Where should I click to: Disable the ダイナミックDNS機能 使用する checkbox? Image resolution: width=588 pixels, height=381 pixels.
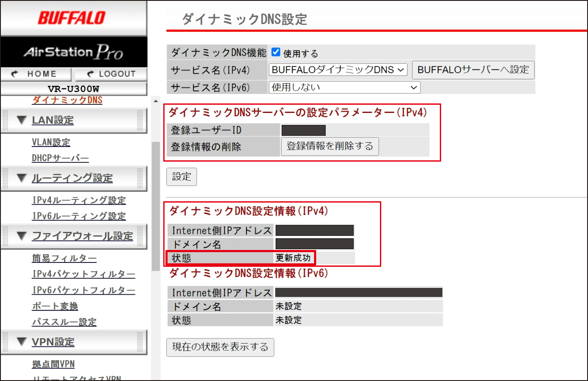pos(275,52)
